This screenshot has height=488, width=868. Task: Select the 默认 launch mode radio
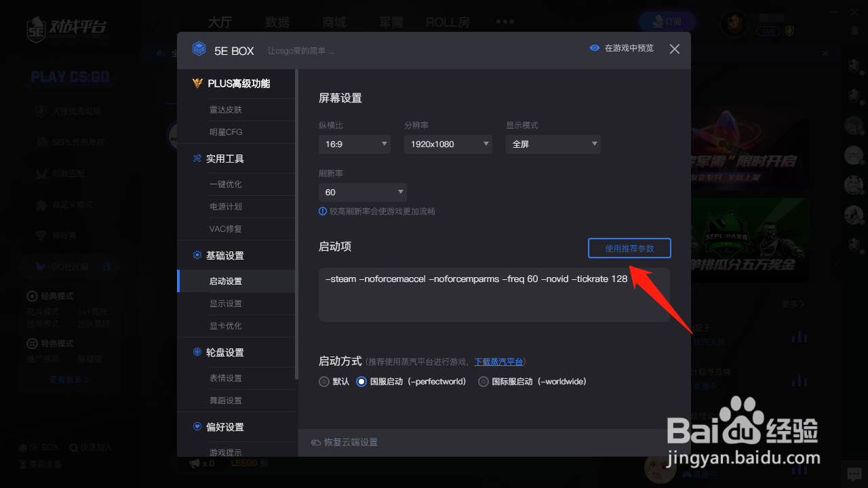tap(323, 382)
